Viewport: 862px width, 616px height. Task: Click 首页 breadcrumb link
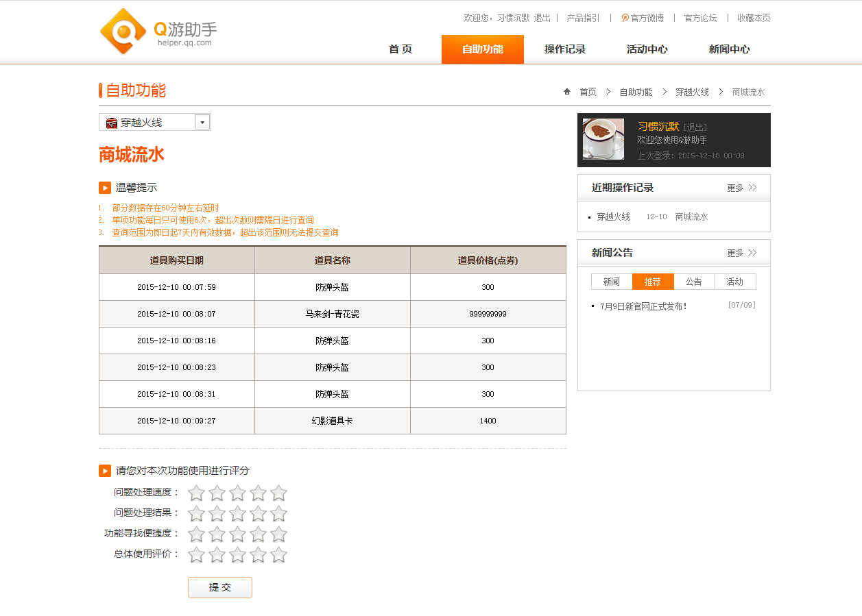tap(588, 92)
